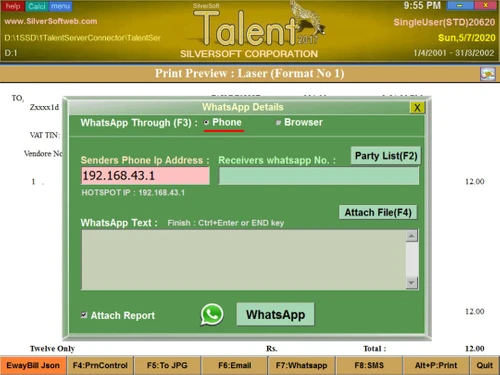Open the picture icon on Print Preview bar
The width and height of the screenshot is (500, 375).
(x=488, y=74)
